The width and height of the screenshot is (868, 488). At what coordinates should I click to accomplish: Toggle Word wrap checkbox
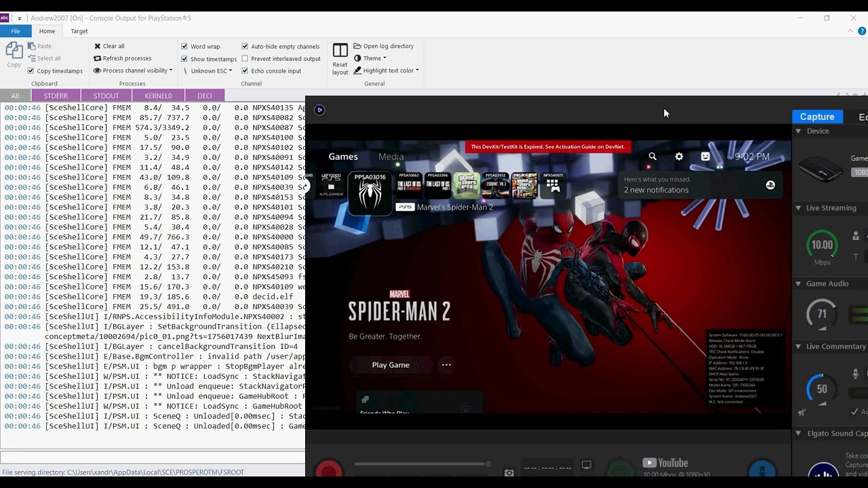[x=184, y=46]
